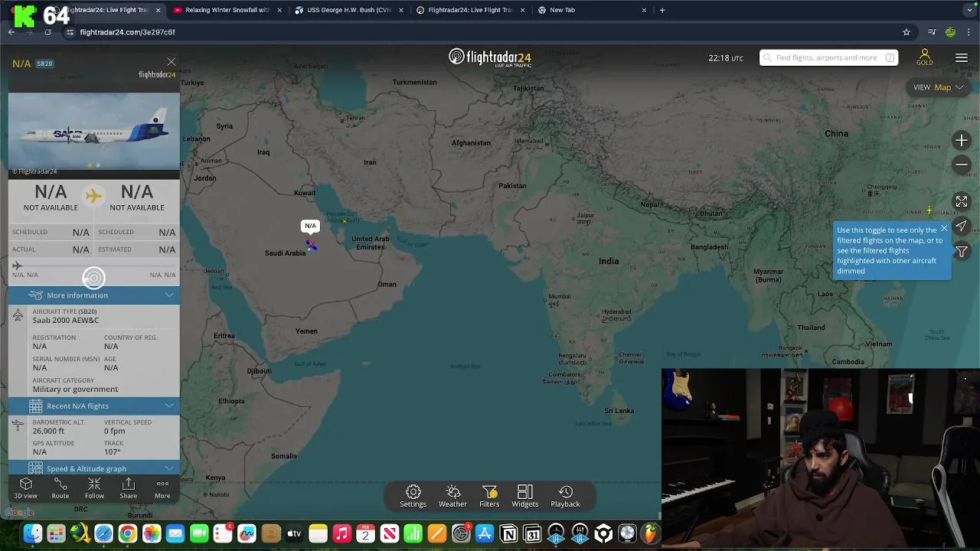
Task: Open a new browser tab
Action: pyautogui.click(x=662, y=10)
